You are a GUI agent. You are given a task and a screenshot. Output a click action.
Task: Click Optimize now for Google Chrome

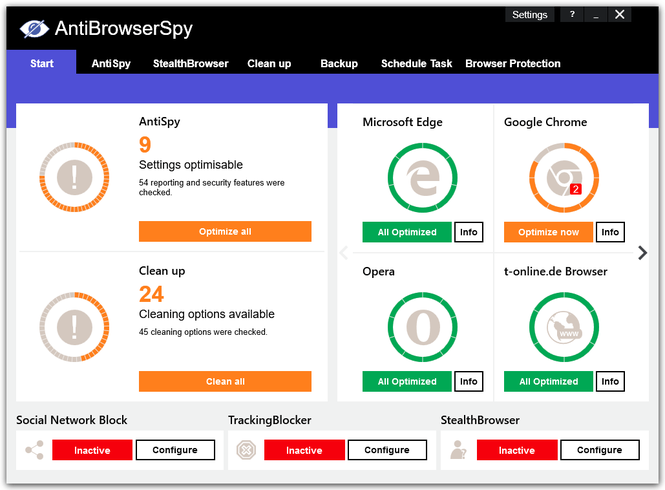pyautogui.click(x=548, y=232)
